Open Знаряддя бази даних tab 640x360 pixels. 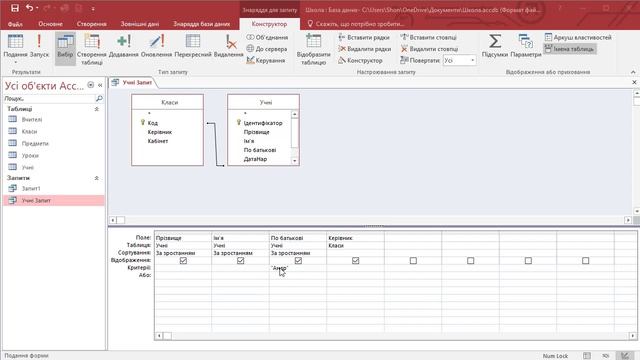pyautogui.click(x=202, y=24)
